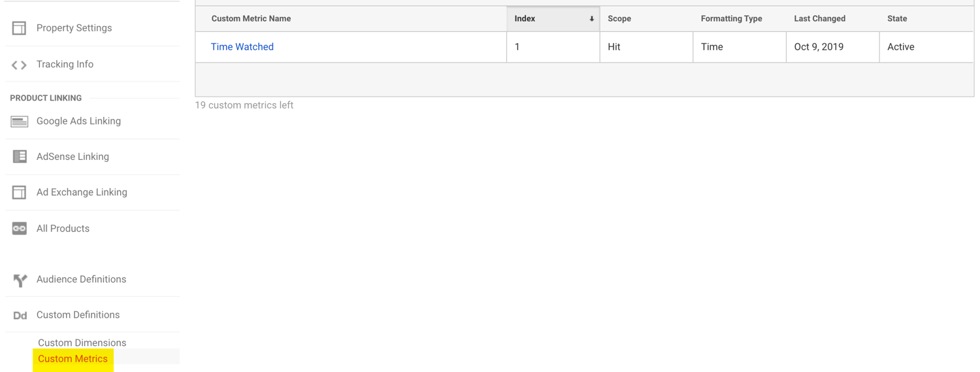Click the Active state cell

click(926, 47)
